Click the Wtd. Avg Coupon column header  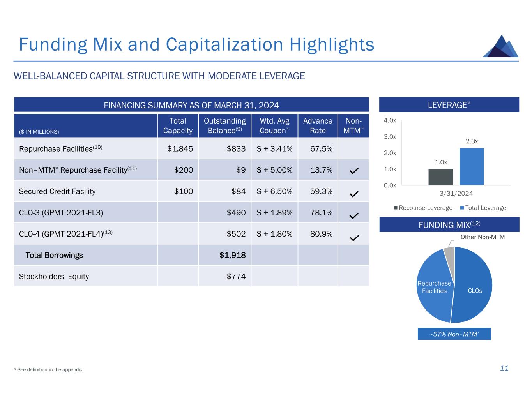pos(274,126)
